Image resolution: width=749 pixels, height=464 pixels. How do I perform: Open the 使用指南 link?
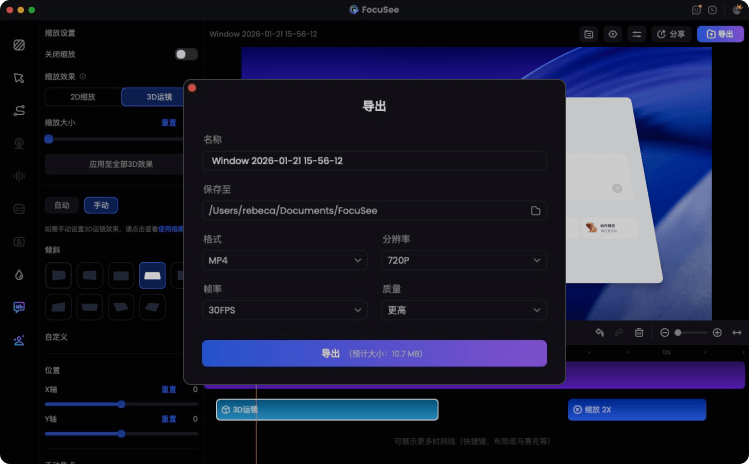171,229
